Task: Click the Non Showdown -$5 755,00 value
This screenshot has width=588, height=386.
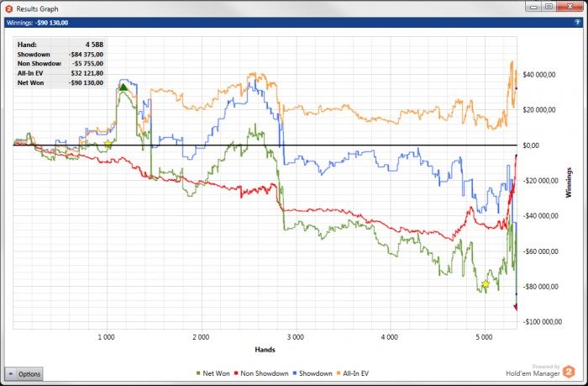Action: (x=87, y=64)
